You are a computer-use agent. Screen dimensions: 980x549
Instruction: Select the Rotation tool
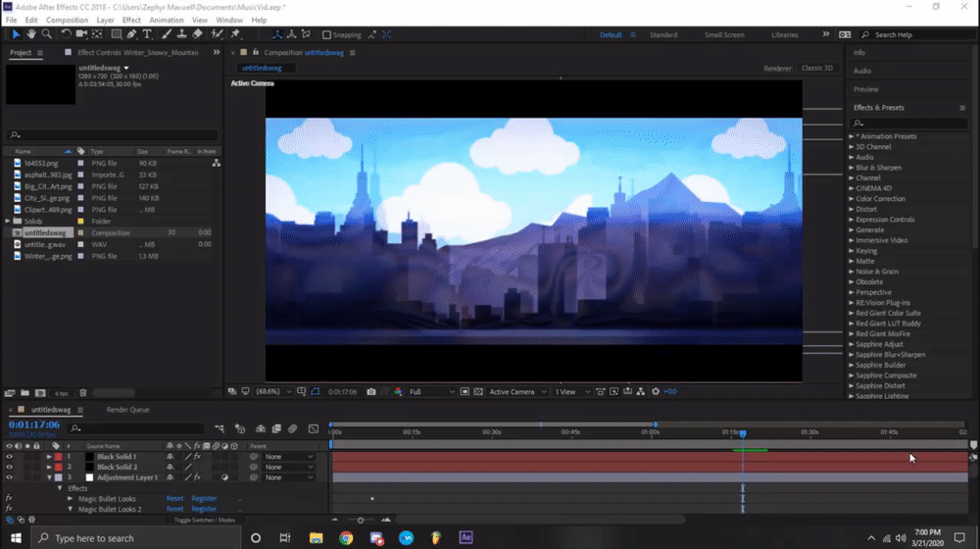[66, 34]
